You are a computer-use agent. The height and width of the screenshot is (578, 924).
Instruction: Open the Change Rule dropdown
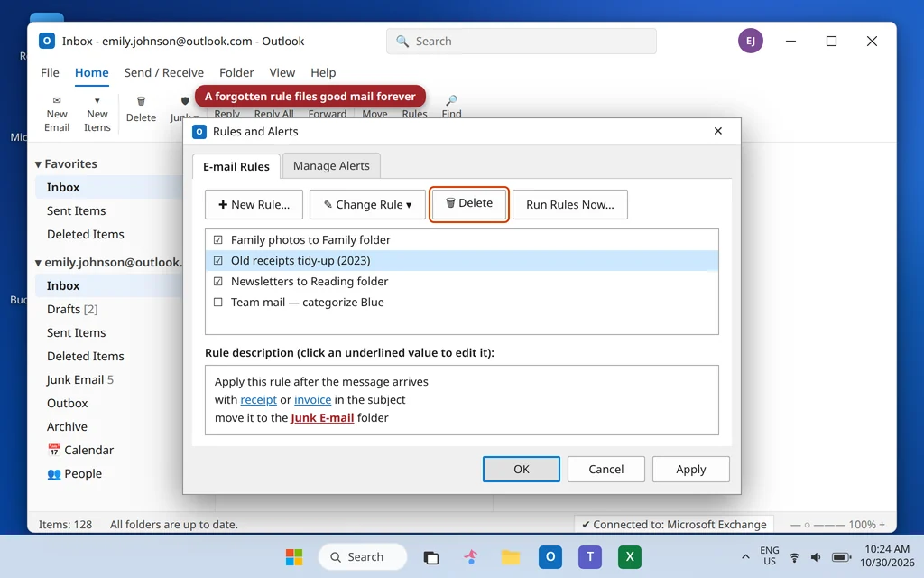367,205
